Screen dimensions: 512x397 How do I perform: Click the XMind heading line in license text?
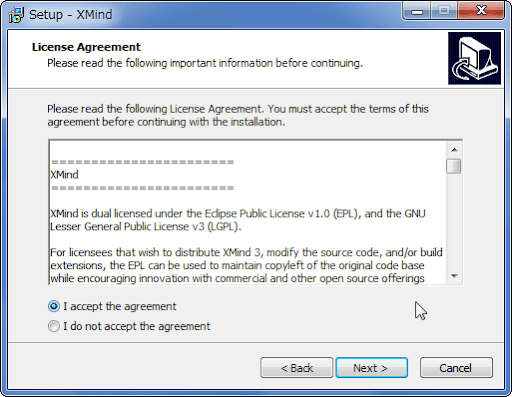[x=64, y=175]
